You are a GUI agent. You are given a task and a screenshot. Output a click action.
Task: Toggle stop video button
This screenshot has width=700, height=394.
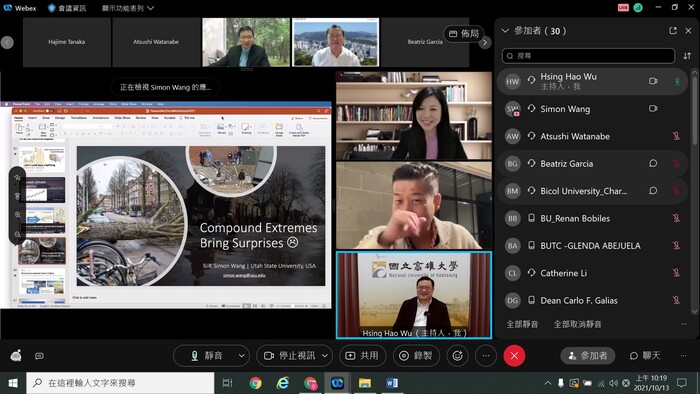point(289,356)
